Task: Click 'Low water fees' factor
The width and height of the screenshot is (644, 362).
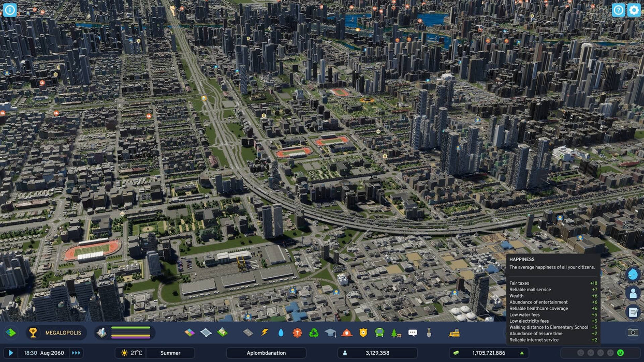Action: [x=553, y=314]
